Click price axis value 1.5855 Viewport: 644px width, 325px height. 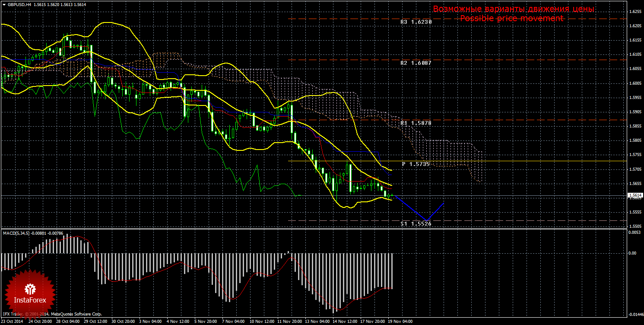tap(635, 126)
